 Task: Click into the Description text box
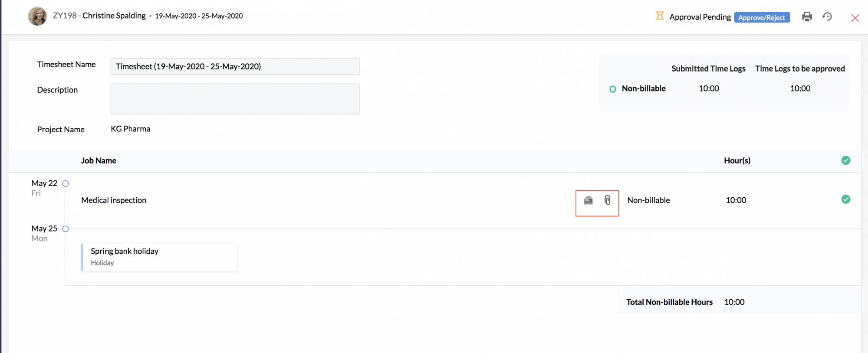click(235, 99)
